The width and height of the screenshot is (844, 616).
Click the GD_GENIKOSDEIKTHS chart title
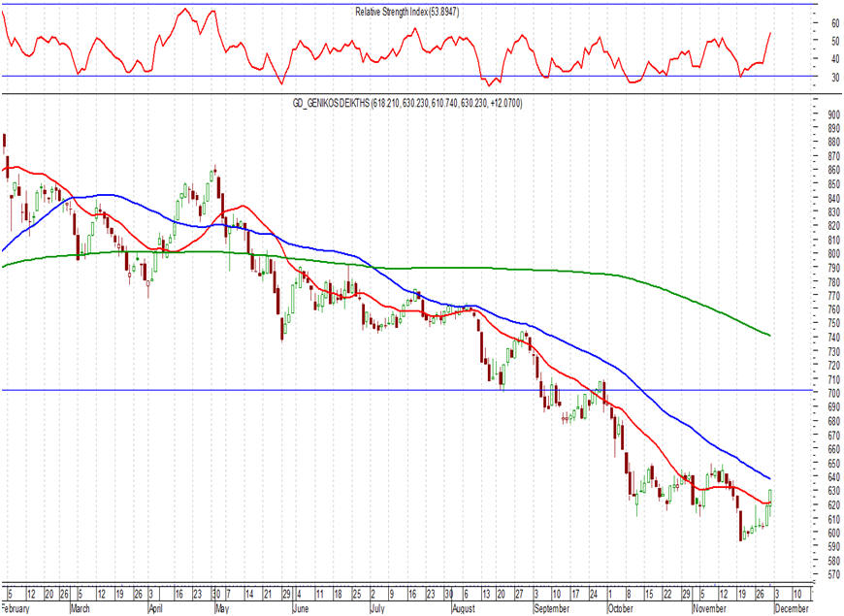406,103
